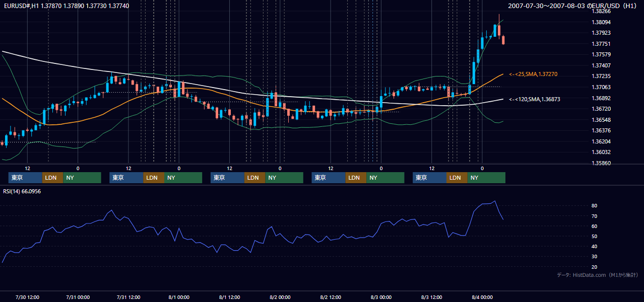The image size is (644, 302).
Task: Click the 120 SMA 1.36873 label
Action: (535, 100)
